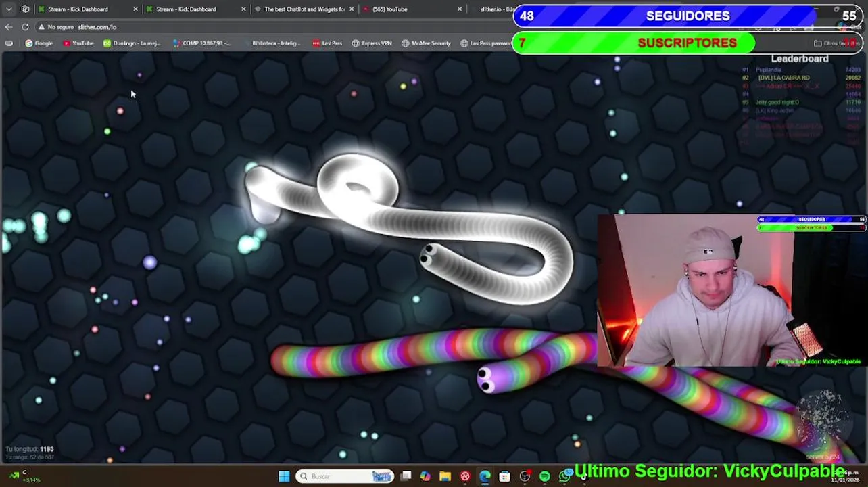This screenshot has height=487, width=868.
Task: Open Microsoft Edge from the taskbar
Action: [x=485, y=477]
